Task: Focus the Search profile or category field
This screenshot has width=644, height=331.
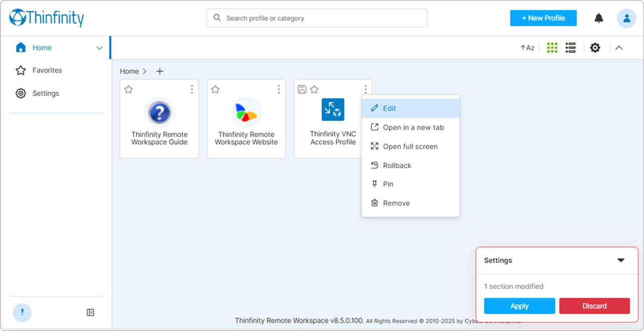Action: [317, 18]
